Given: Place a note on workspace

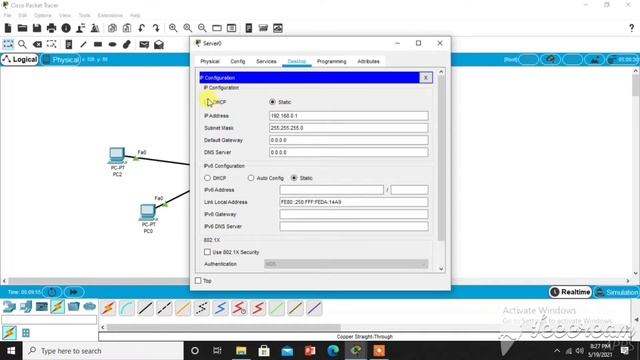Looking at the screenshot, I should [x=69, y=44].
